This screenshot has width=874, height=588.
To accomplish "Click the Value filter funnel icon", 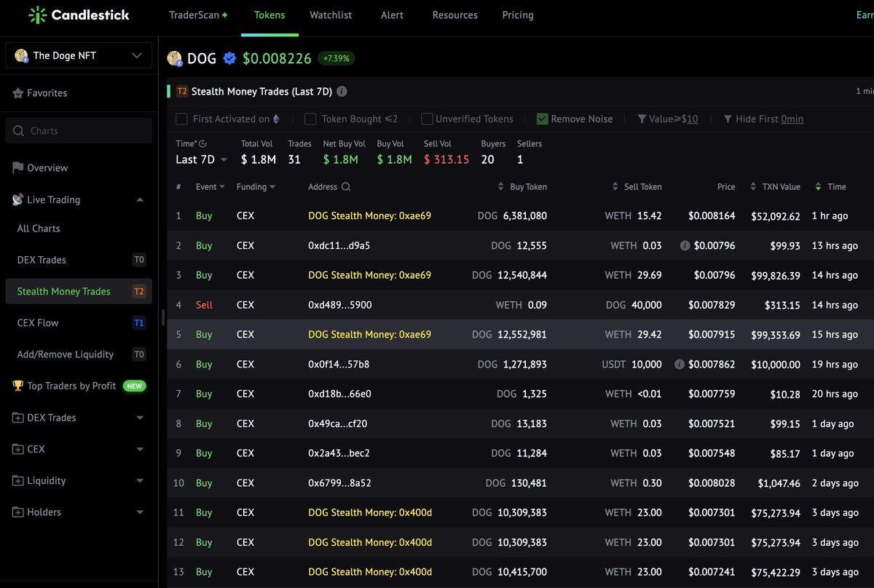I will (642, 119).
